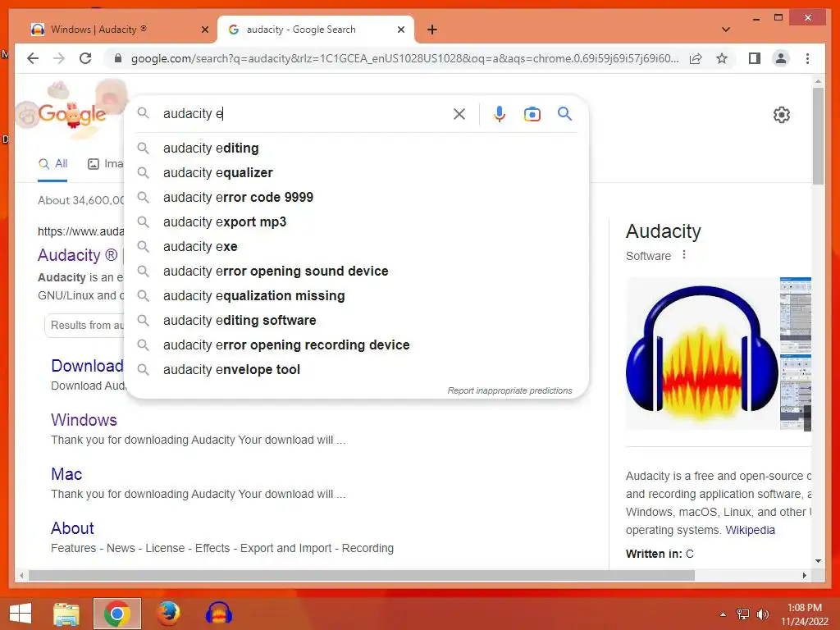Image resolution: width=840 pixels, height=630 pixels.
Task: Open the About sitelink result
Action: pyautogui.click(x=72, y=528)
